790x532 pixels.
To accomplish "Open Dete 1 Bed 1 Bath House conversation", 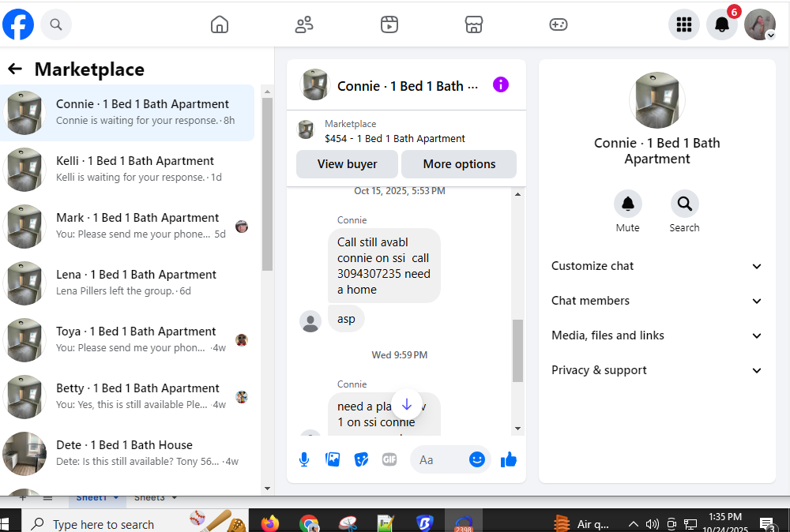I will (127, 454).
